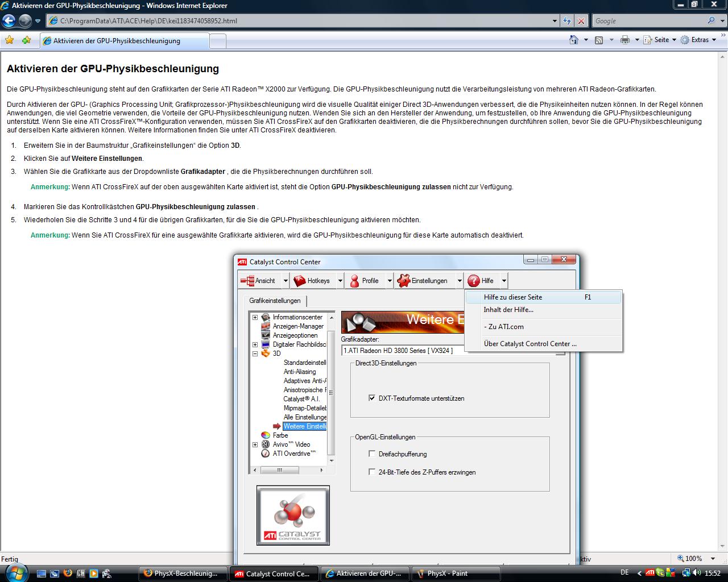The image size is (728, 582).
Task: Expand the Informationscenter tree node
Action: tap(255, 317)
